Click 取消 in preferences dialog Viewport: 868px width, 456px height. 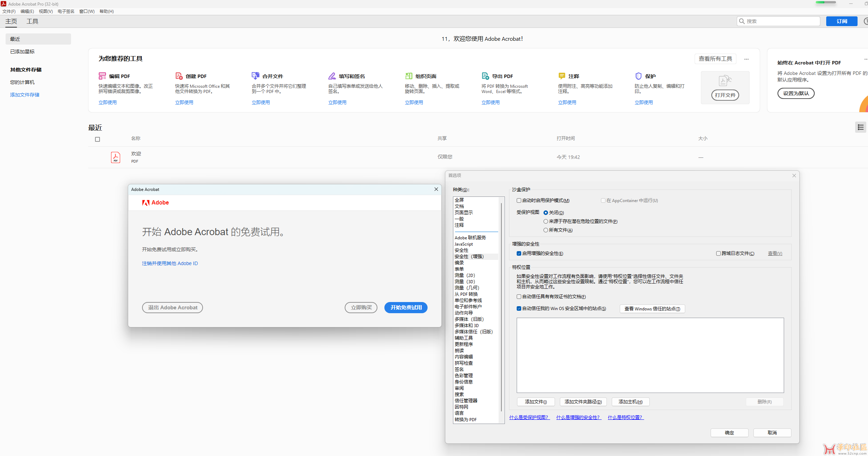(772, 433)
